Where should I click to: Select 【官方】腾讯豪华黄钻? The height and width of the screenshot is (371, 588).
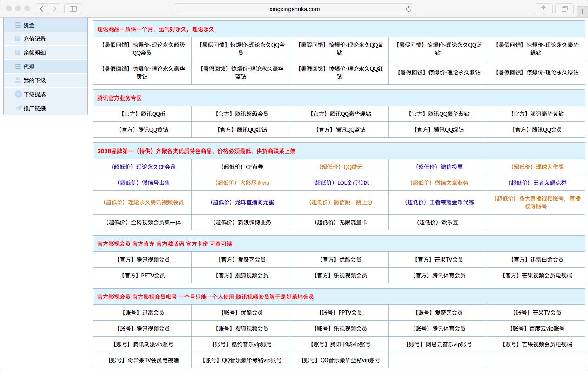tap(536, 114)
